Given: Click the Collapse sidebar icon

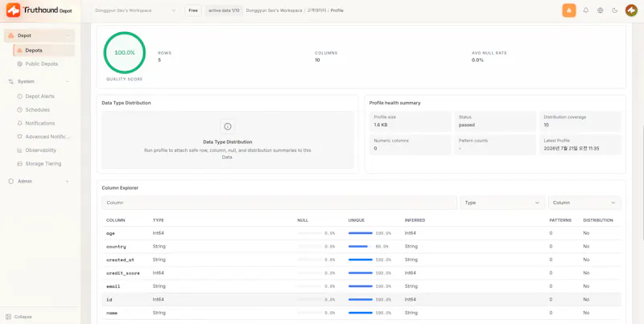Looking at the screenshot, I should (x=9, y=317).
